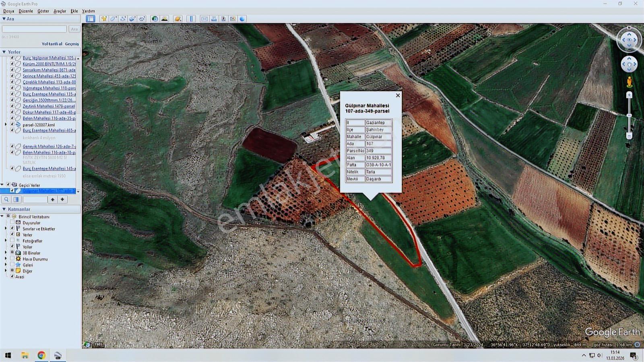Open the Zeytinli Mahallesi 1479-parsel place
This screenshot has height=362, width=644.
pos(49,106)
